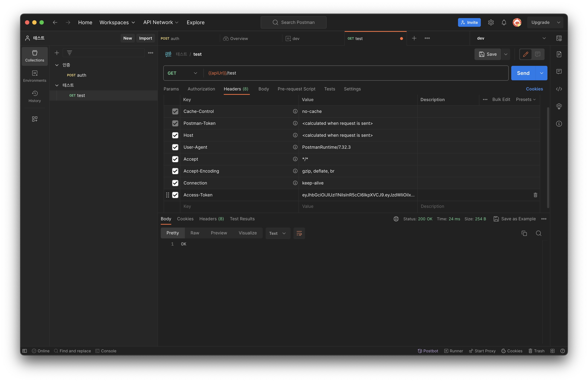This screenshot has width=588, height=382.
Task: Disable the User-Agent header checkbox
Action: (175, 147)
